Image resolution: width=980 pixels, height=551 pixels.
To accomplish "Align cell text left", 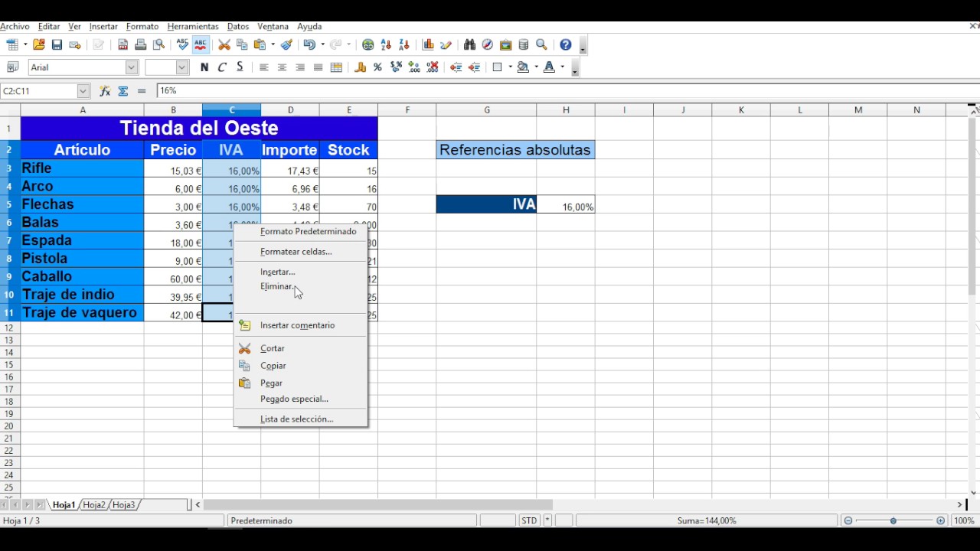I will [x=264, y=67].
